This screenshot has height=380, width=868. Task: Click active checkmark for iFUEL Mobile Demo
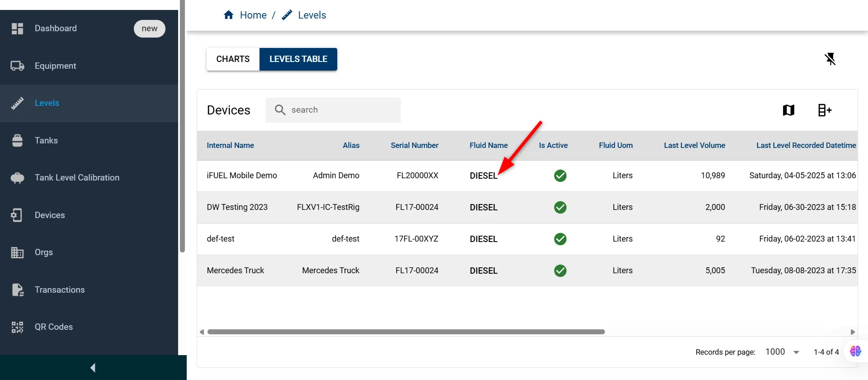click(x=560, y=176)
